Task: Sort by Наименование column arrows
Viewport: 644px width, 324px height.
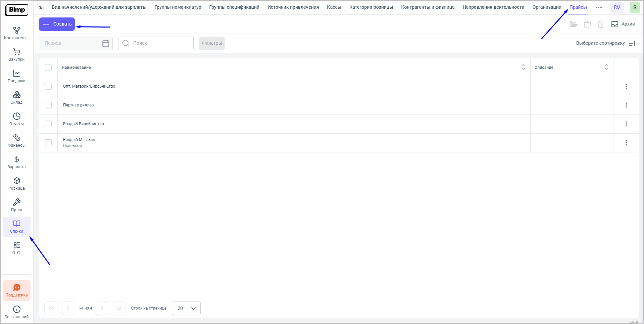Action: [523, 67]
